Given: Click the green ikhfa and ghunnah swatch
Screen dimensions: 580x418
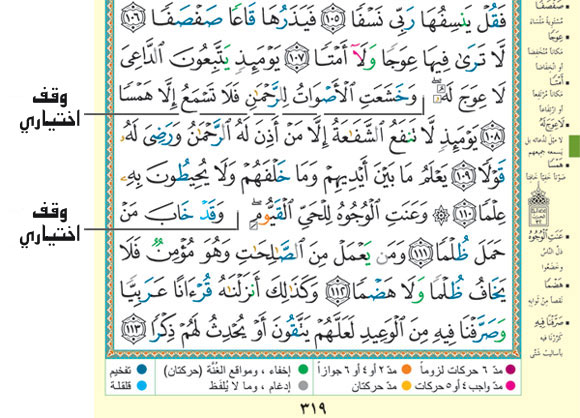Looking at the screenshot, I should click(x=303, y=369).
